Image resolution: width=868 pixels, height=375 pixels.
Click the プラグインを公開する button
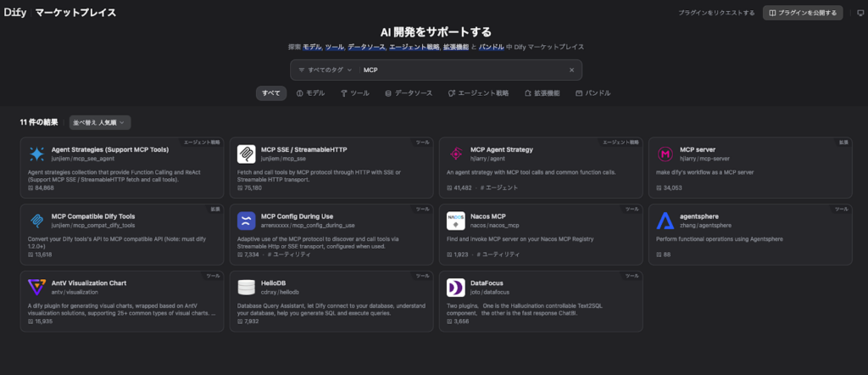coord(804,13)
